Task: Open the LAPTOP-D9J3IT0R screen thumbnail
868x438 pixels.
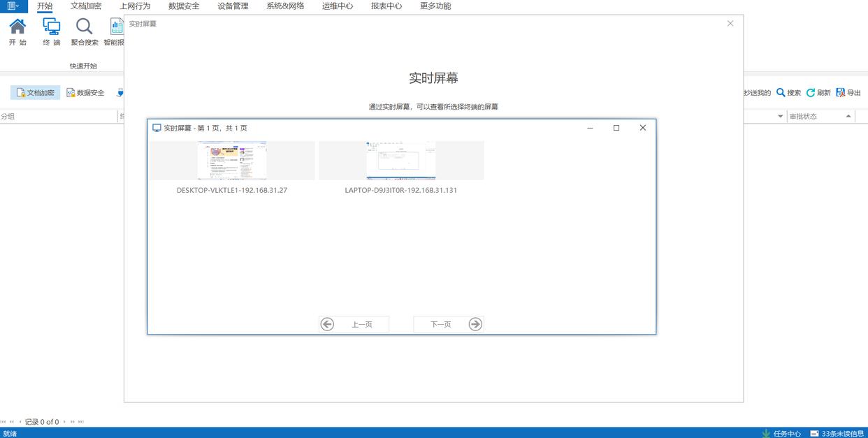Action: [x=401, y=161]
